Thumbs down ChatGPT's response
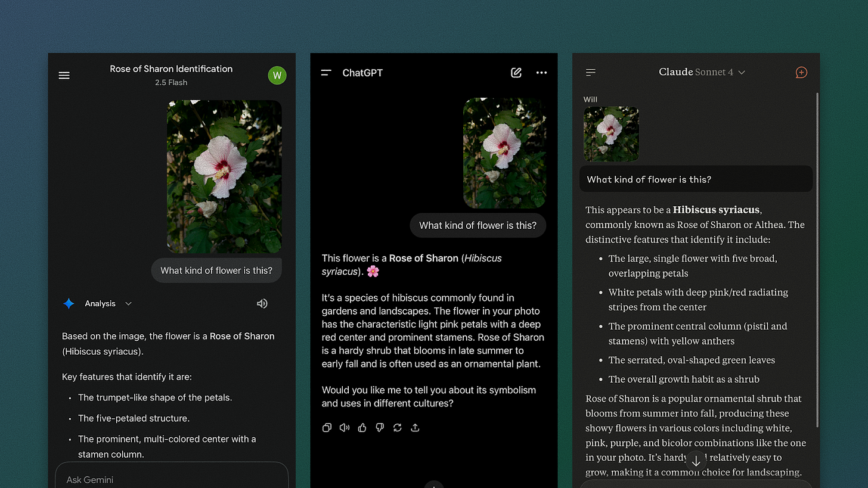Screen dimensions: 868x488 point(380,427)
